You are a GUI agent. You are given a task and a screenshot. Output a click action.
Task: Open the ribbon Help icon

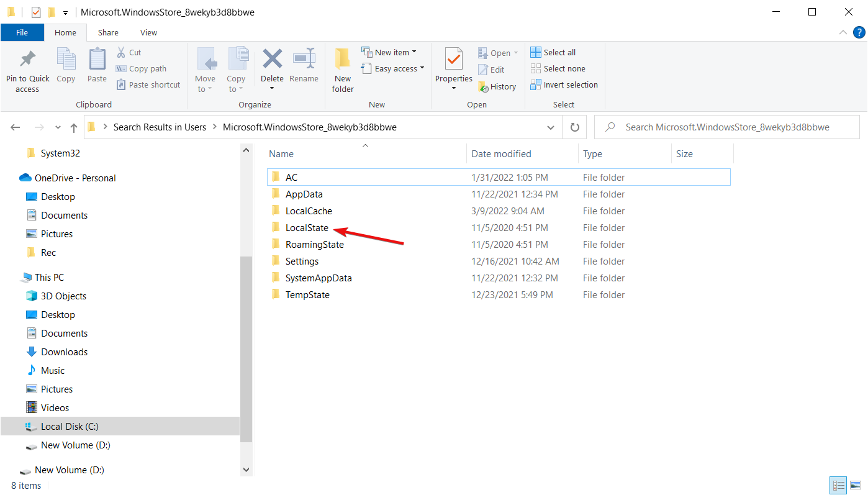pos(859,32)
